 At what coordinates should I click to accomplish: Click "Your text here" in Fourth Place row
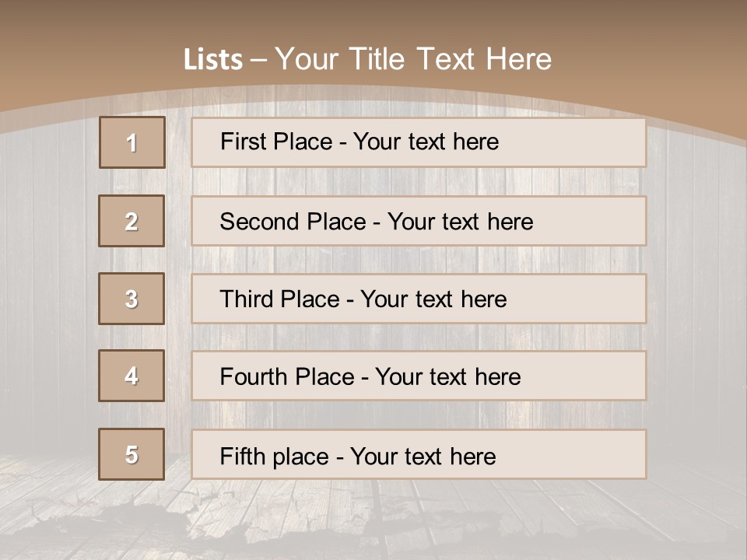click(447, 377)
